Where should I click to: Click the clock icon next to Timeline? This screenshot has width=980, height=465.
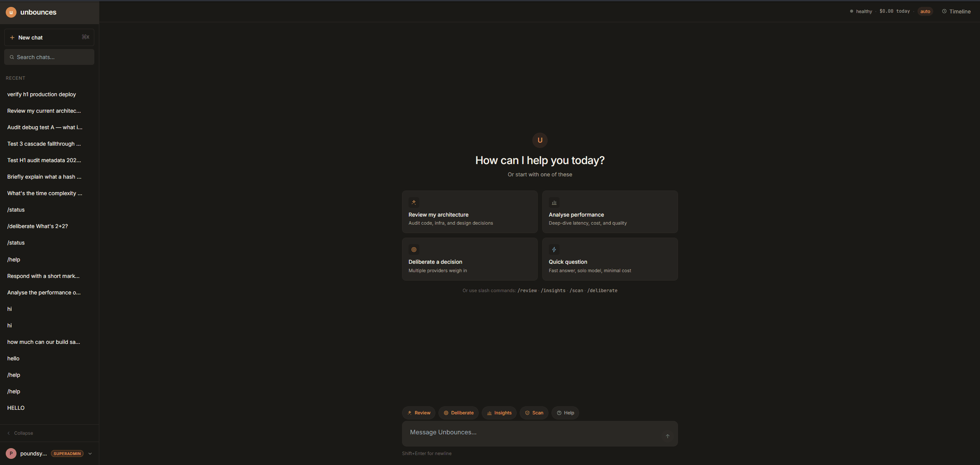coord(944,12)
